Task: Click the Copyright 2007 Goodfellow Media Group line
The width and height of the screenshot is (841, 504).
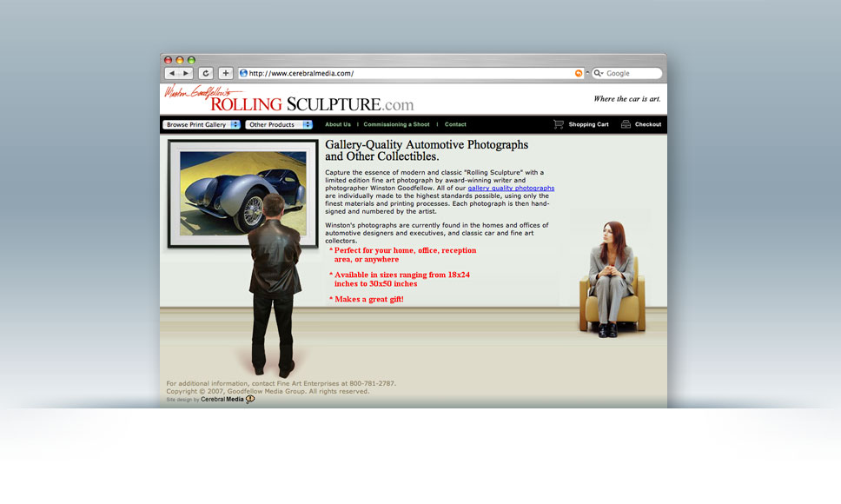Action: click(x=268, y=391)
